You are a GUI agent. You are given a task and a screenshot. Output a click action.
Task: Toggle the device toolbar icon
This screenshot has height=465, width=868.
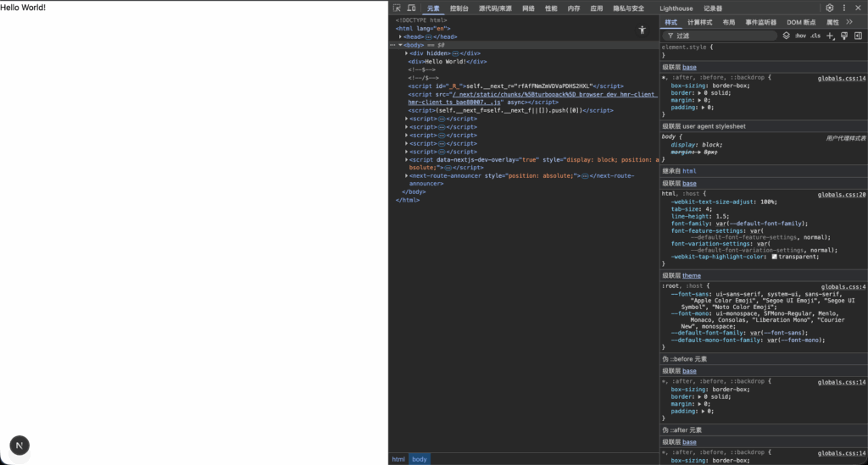coord(411,8)
